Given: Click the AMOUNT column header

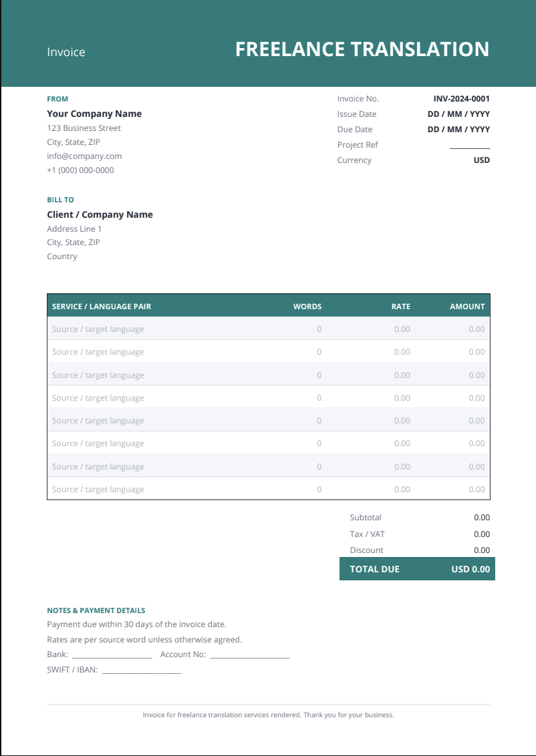Looking at the screenshot, I should coord(467,307).
